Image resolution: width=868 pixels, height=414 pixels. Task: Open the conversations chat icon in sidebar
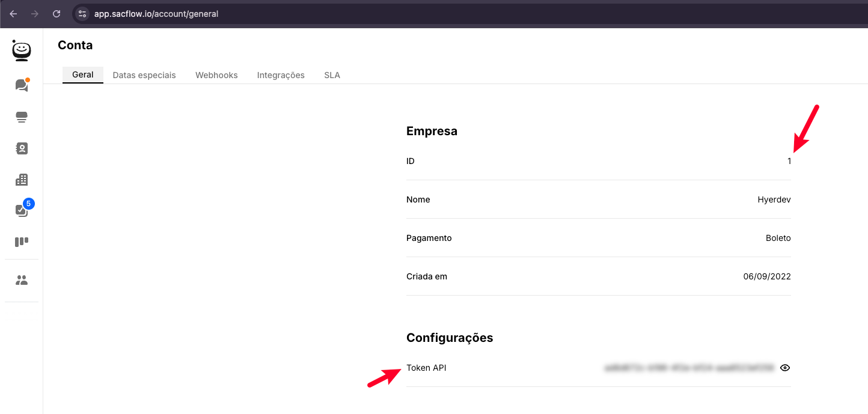click(x=22, y=85)
